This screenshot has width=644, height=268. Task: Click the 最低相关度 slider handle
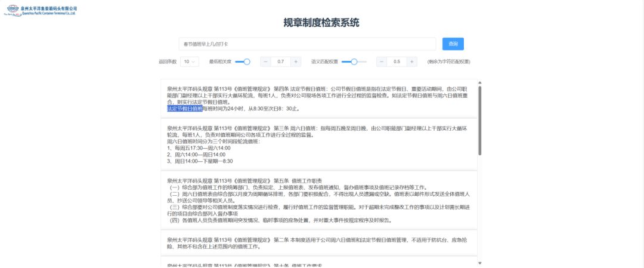coord(247,61)
